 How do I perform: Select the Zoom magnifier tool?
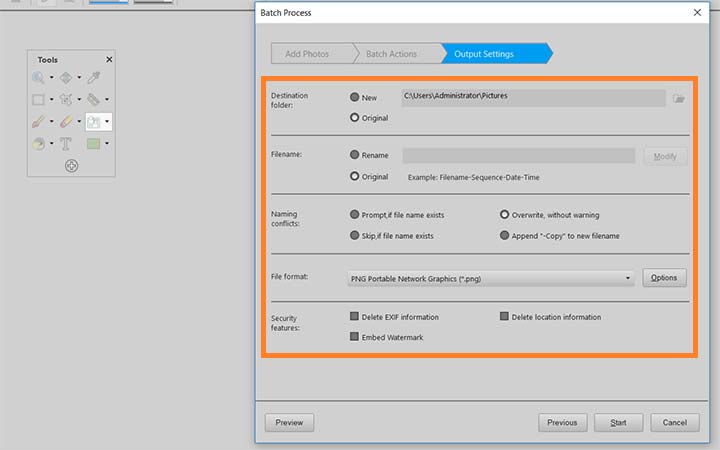[x=38, y=78]
